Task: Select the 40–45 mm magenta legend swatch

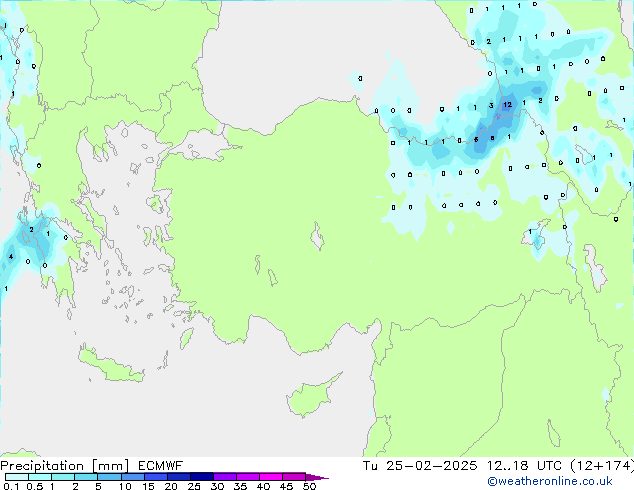Action: pyautogui.click(x=271, y=477)
